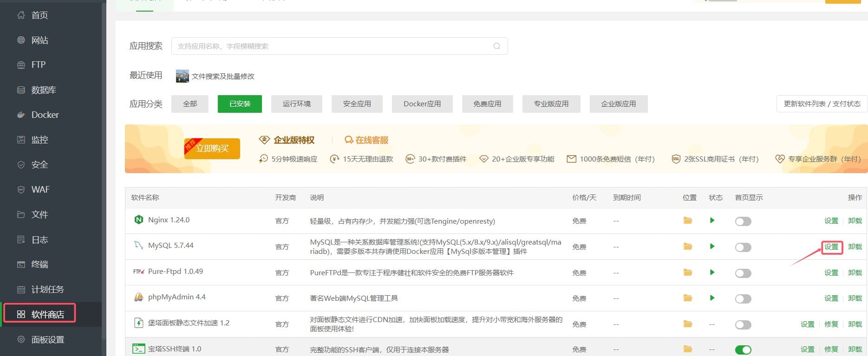The image size is (868, 356).
Task: Click the MySQL logo icon
Action: [138, 245]
